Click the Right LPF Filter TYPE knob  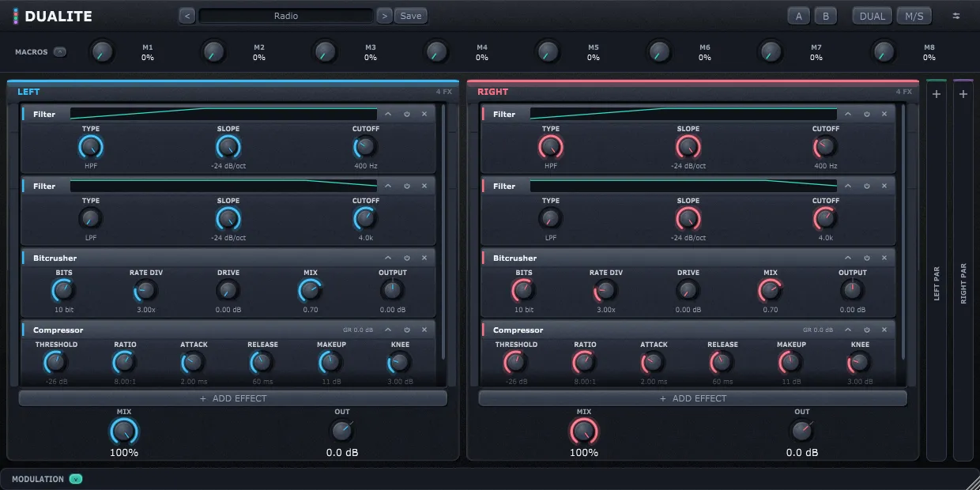[x=551, y=218]
